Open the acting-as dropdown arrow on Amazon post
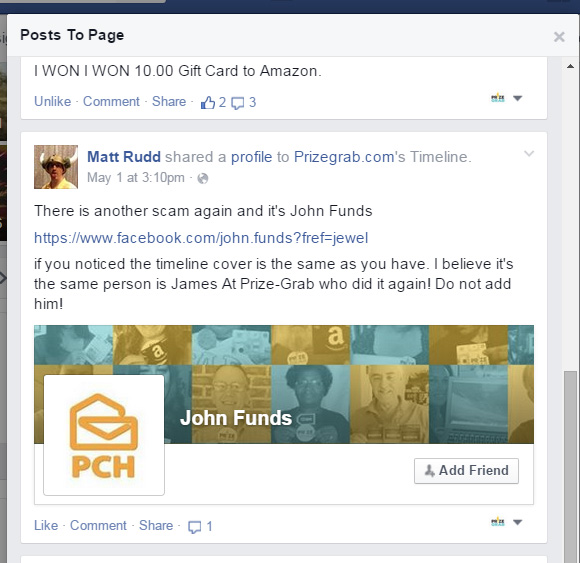This screenshot has height=563, width=580. tap(517, 98)
